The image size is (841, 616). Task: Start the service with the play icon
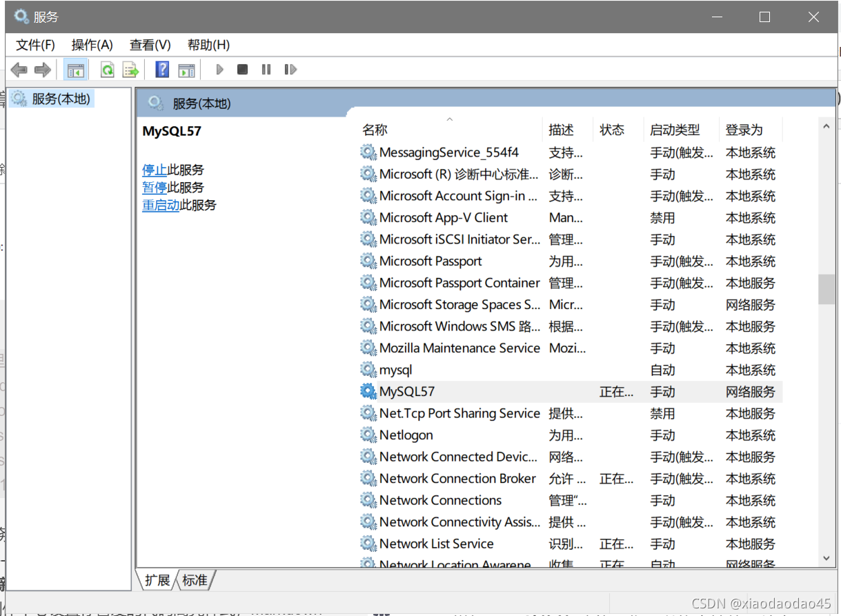click(x=220, y=70)
